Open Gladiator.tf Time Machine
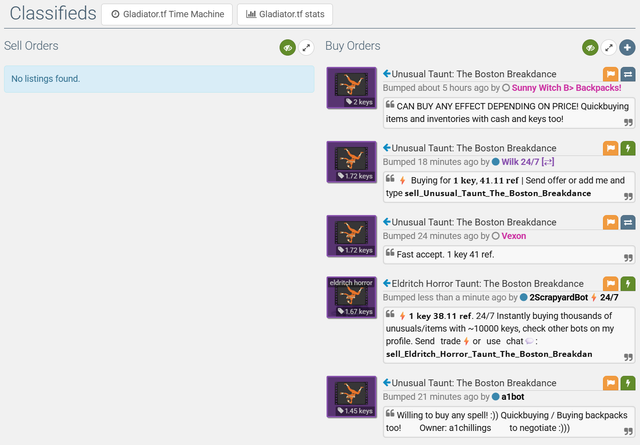Screen dimensions: 640x445 tap(167, 14)
